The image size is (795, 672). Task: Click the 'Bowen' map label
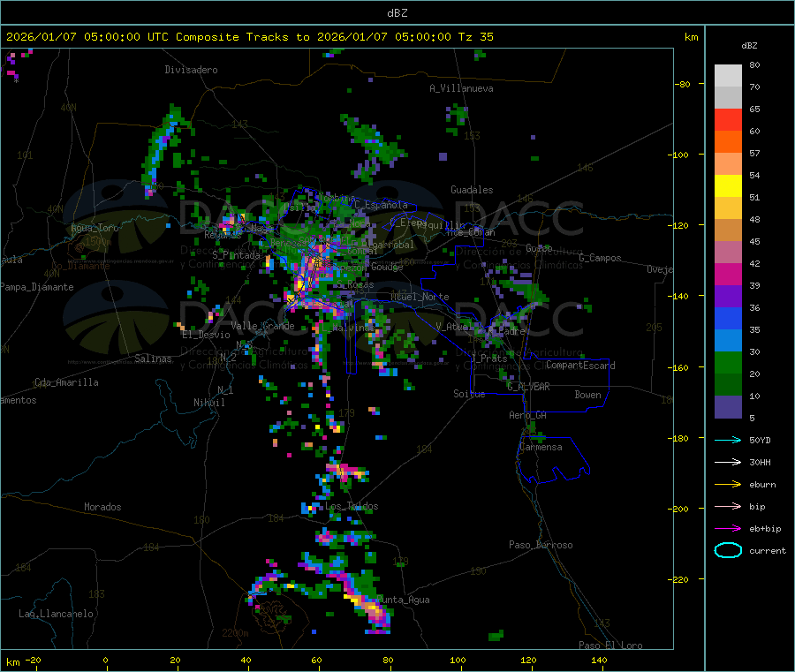tap(588, 395)
